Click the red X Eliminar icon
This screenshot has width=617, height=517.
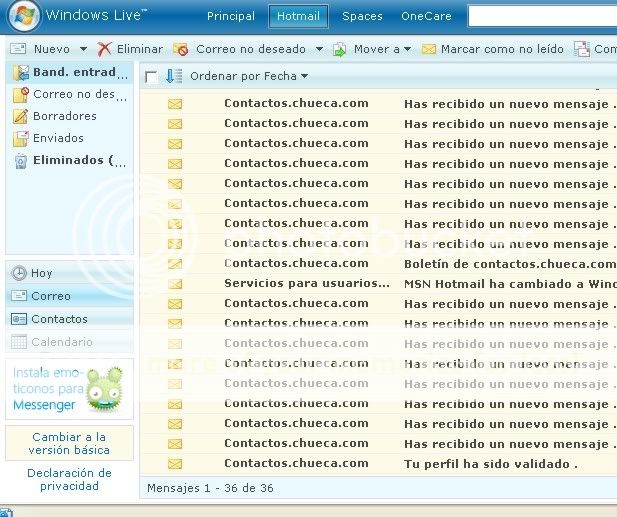[104, 49]
